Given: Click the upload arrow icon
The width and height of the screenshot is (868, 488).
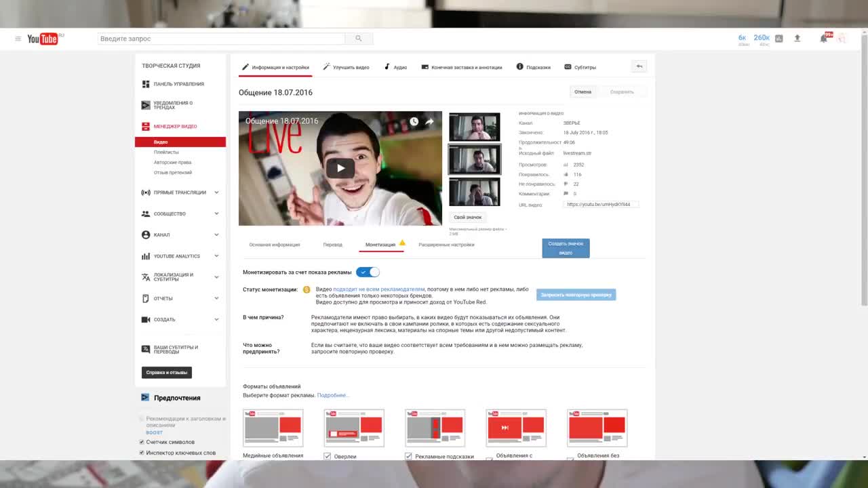Looking at the screenshot, I should 797,39.
